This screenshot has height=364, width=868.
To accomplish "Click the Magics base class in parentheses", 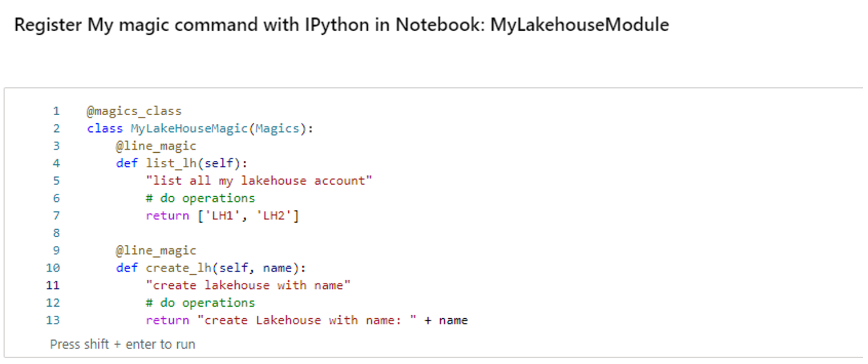I will (x=278, y=128).
